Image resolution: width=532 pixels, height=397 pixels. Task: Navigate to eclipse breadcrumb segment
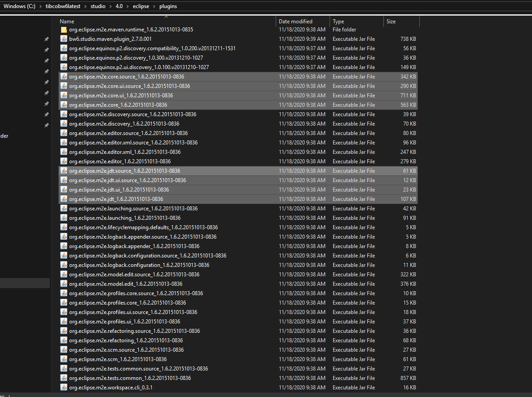[141, 6]
